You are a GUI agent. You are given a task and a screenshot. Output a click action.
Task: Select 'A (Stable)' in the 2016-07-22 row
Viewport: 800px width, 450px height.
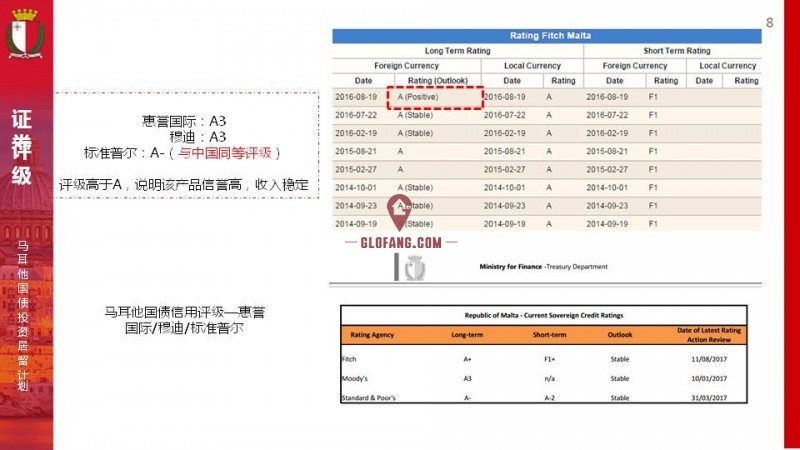[x=415, y=115]
